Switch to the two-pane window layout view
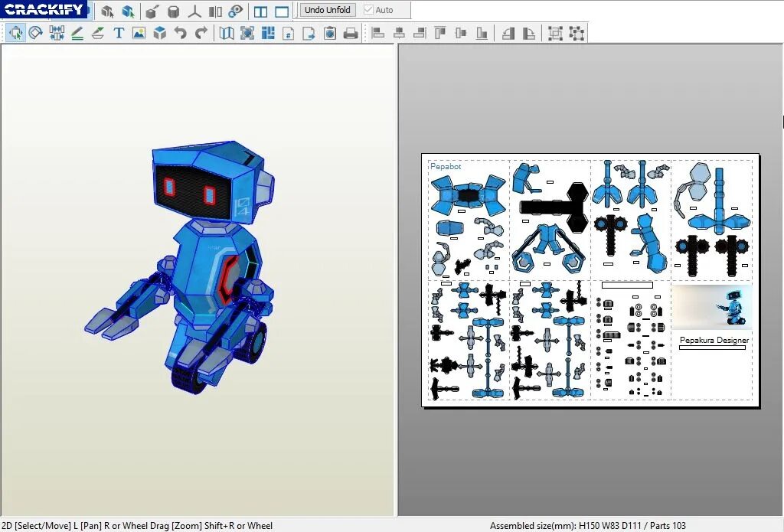784x532 pixels. [x=260, y=11]
